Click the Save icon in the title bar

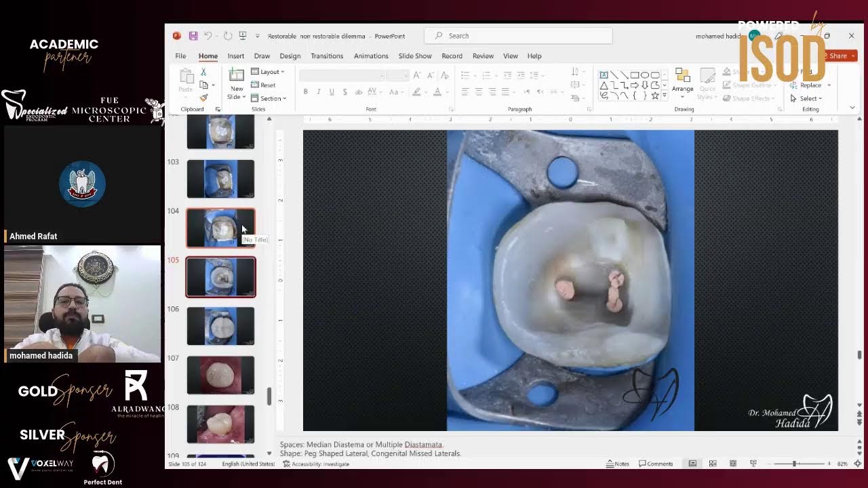click(x=193, y=36)
